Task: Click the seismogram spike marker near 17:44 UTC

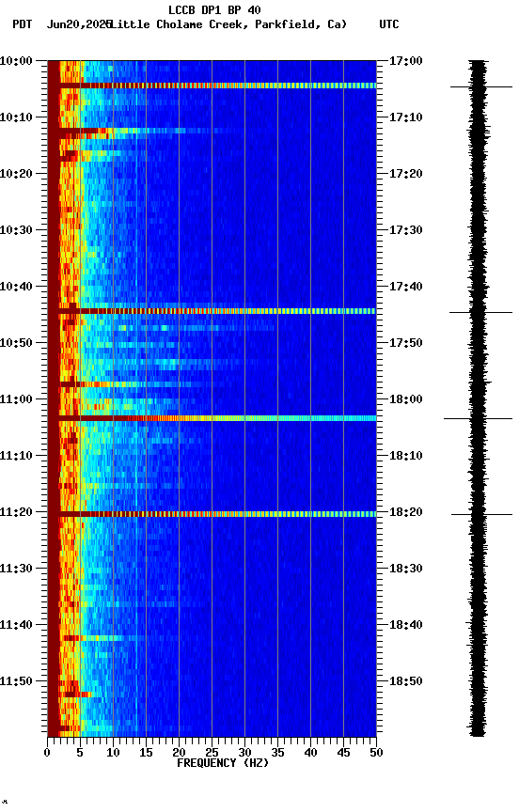Action: pyautogui.click(x=480, y=312)
